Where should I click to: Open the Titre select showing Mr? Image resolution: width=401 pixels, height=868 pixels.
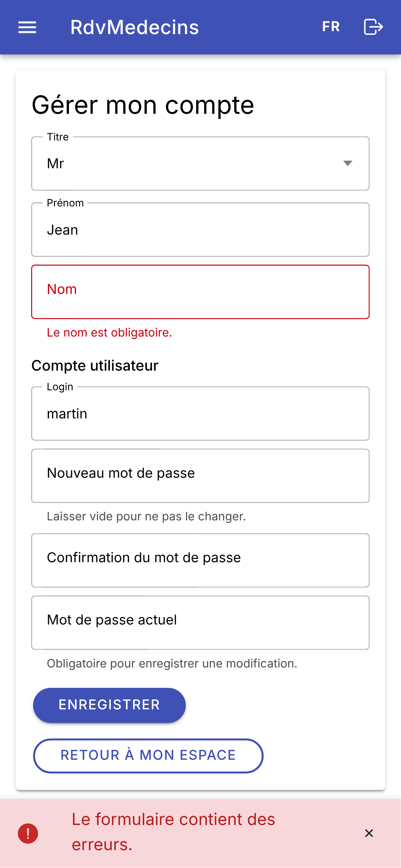pos(201,163)
